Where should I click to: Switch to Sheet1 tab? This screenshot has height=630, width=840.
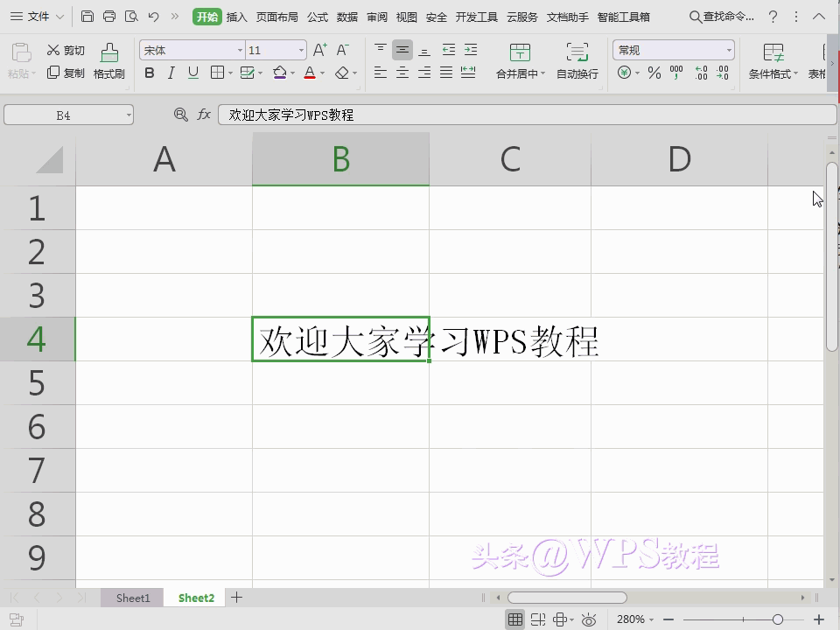[x=132, y=598]
